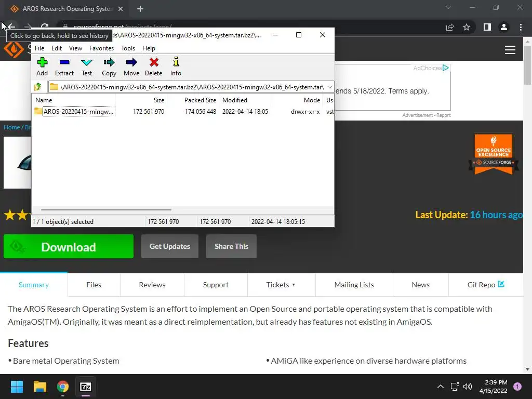Sort file list by Name column

point(74,100)
